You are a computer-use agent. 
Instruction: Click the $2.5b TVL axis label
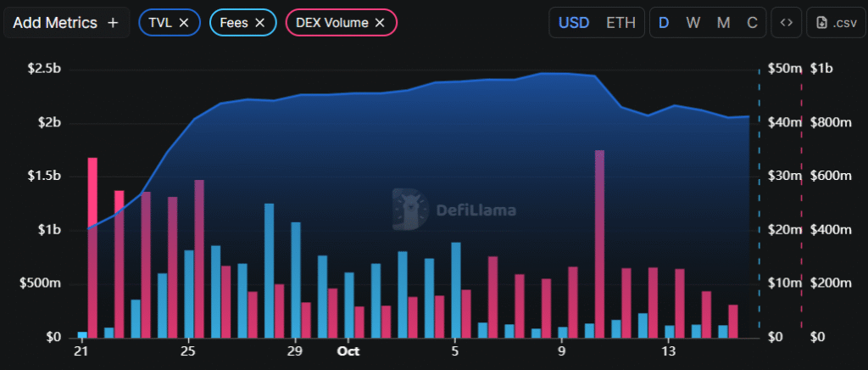[x=43, y=69]
